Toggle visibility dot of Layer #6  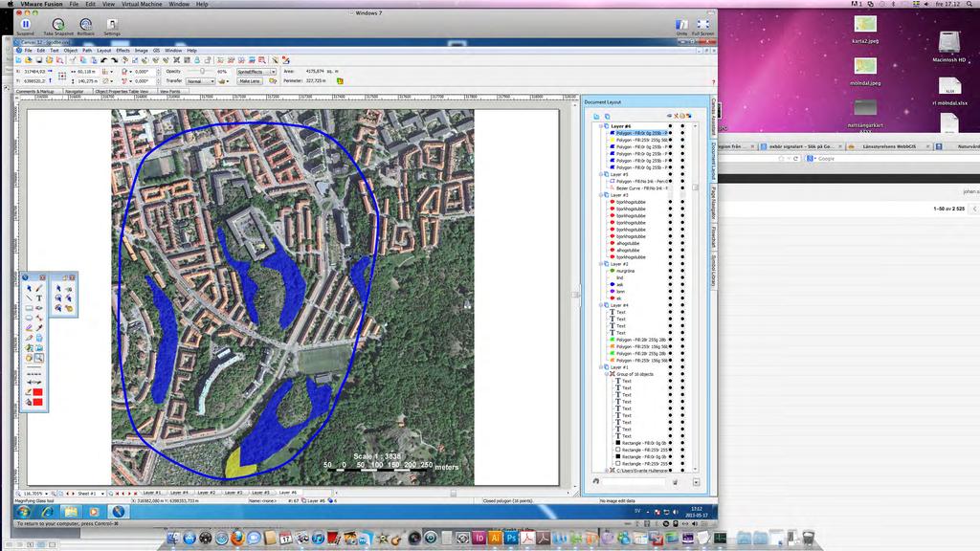(671, 126)
